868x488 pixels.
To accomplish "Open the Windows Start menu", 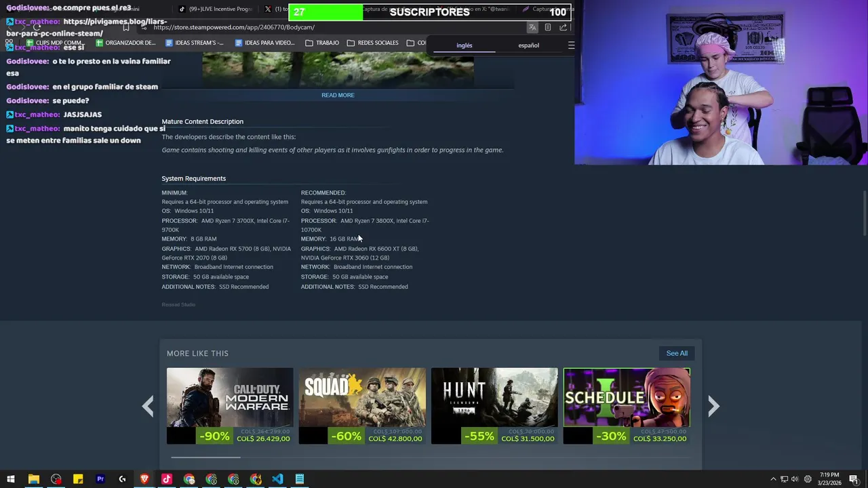I will click(x=11, y=479).
